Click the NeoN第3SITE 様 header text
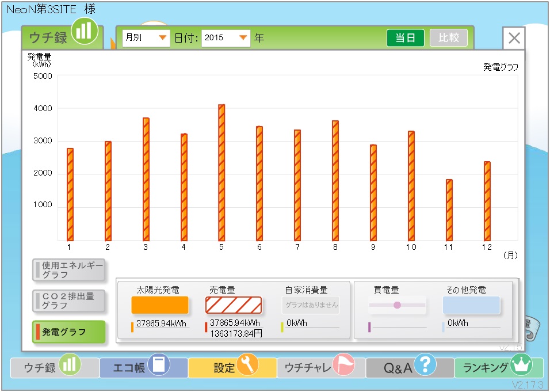 [51, 9]
